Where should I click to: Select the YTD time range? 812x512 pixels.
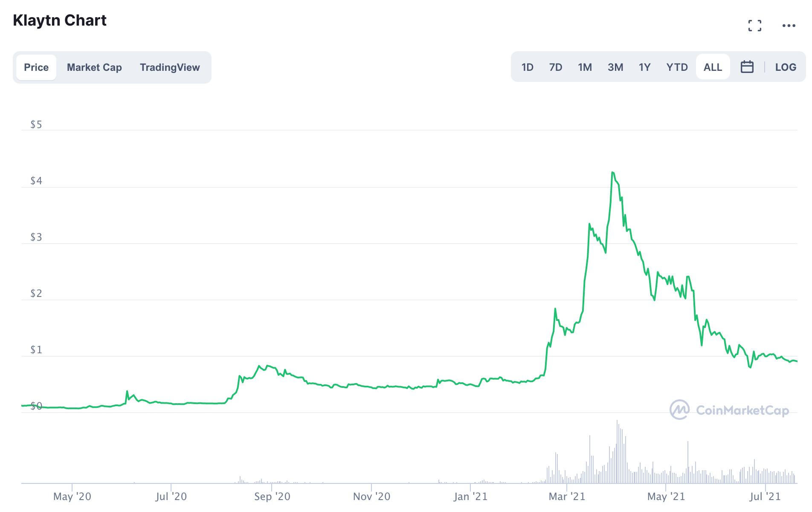click(x=677, y=67)
